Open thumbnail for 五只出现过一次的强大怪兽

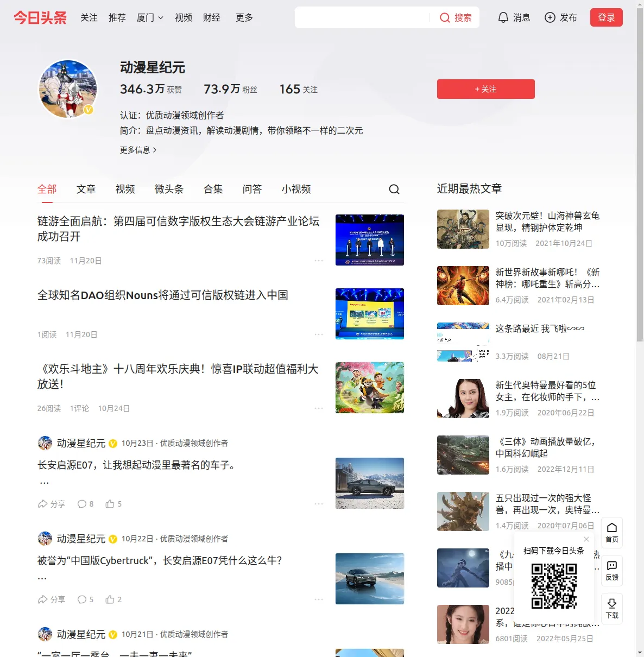click(463, 511)
